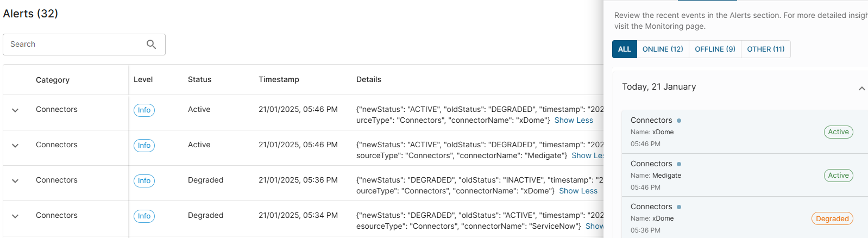868x238 pixels.
Task: Click the search magnifier icon
Action: (x=151, y=45)
